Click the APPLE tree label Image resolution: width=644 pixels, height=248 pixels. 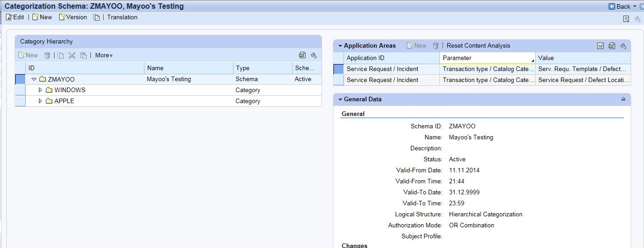(64, 101)
